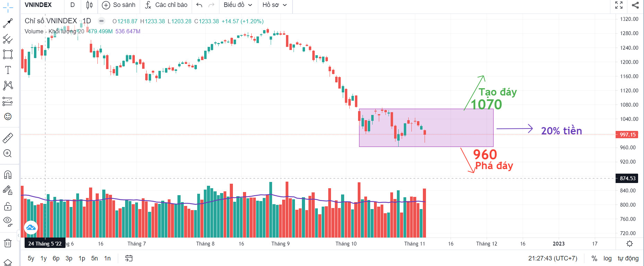
Task: Expand the Hồ sơ dropdown
Action: 275,5
